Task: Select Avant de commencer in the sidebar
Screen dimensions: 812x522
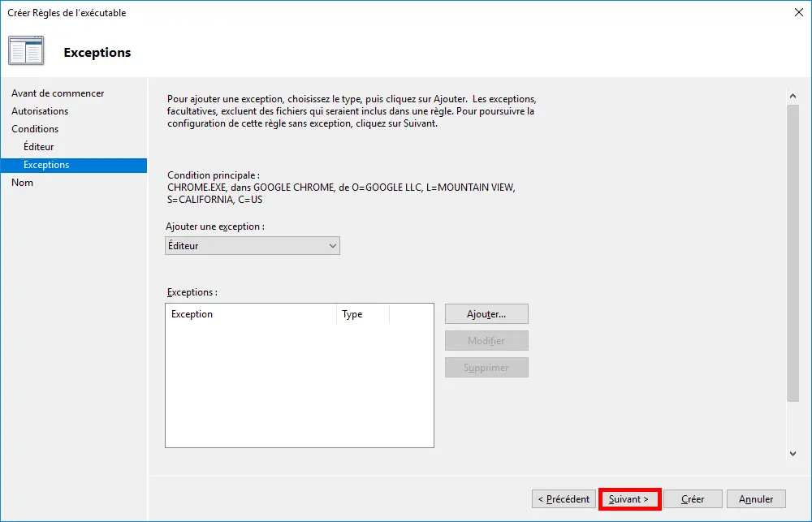Action: (58, 93)
